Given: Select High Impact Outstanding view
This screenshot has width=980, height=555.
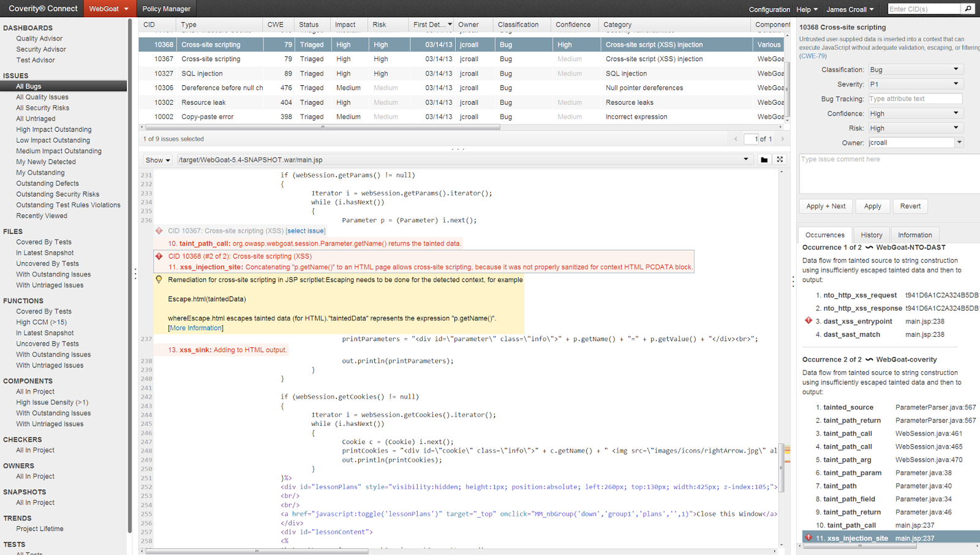Looking at the screenshot, I should (54, 129).
